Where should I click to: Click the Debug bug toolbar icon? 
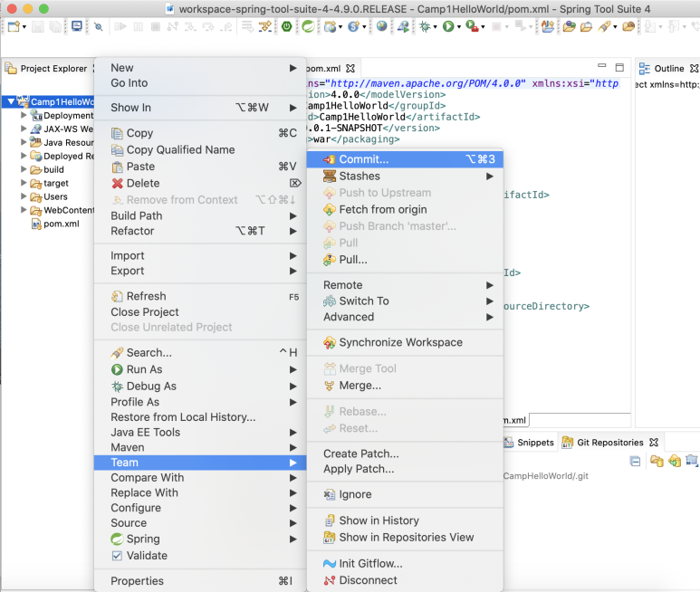(425, 27)
